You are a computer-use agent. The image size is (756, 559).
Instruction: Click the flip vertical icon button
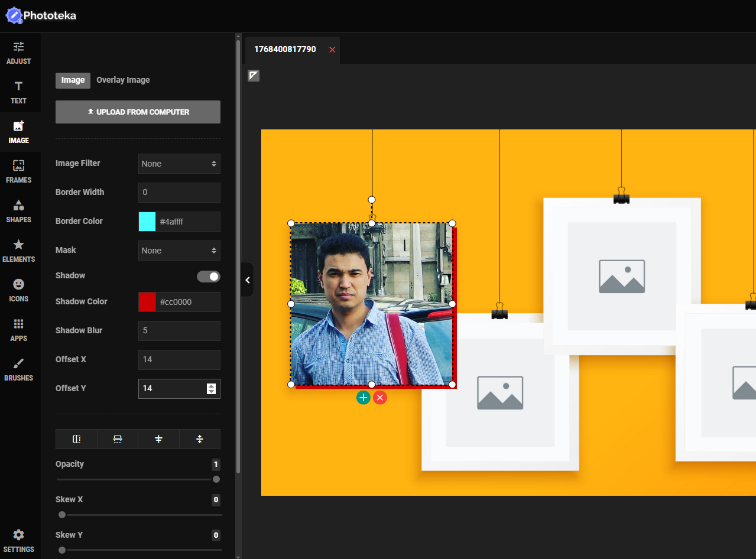(x=118, y=439)
